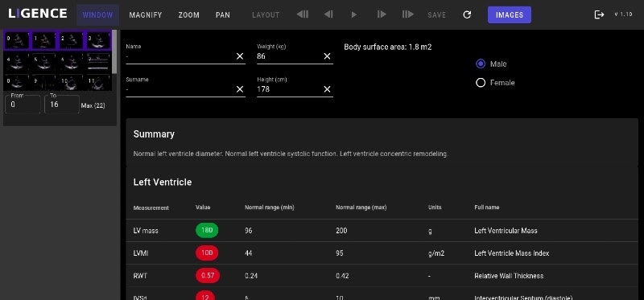Click the green LV mass value 180 badge

tap(207, 231)
